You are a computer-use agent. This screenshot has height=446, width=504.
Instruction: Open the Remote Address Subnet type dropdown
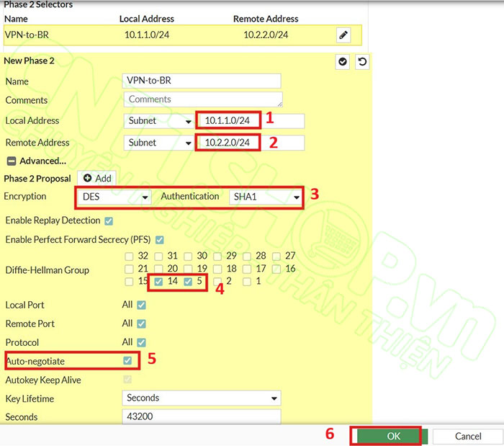pyautogui.click(x=158, y=143)
